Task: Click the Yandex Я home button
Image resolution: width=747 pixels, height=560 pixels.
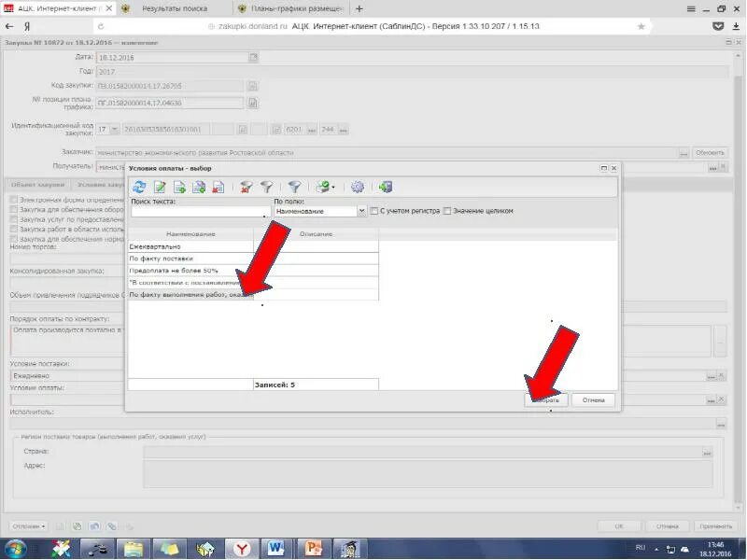Action: (x=27, y=27)
